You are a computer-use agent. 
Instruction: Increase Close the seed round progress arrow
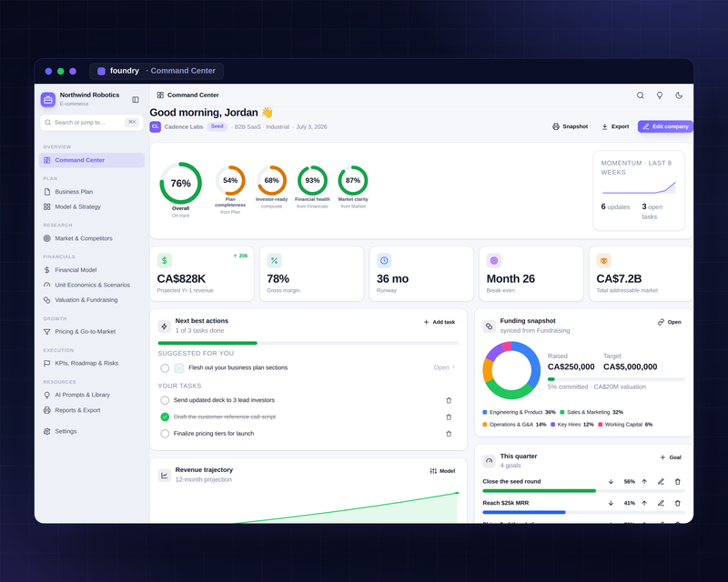(644, 482)
